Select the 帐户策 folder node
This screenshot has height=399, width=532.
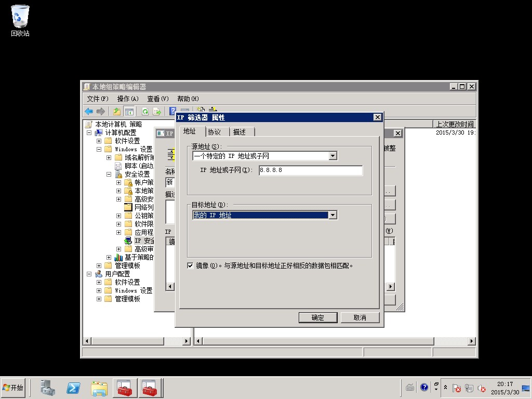[139, 182]
